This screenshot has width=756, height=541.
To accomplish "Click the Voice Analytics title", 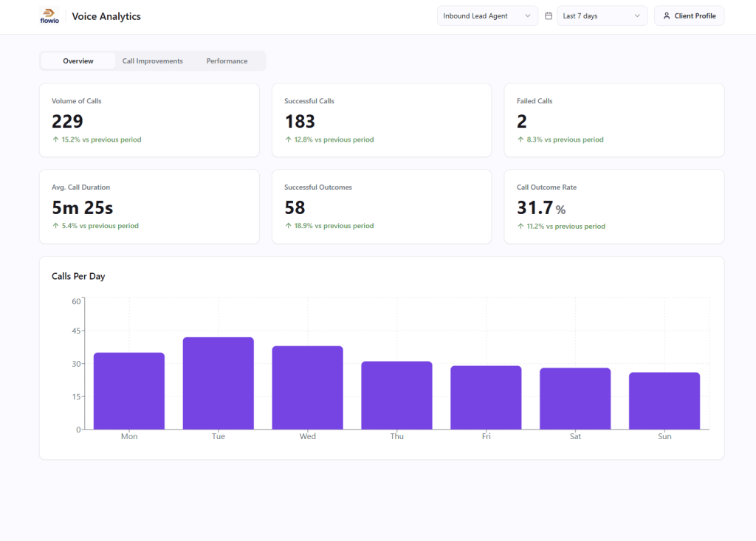I will tap(106, 15).
